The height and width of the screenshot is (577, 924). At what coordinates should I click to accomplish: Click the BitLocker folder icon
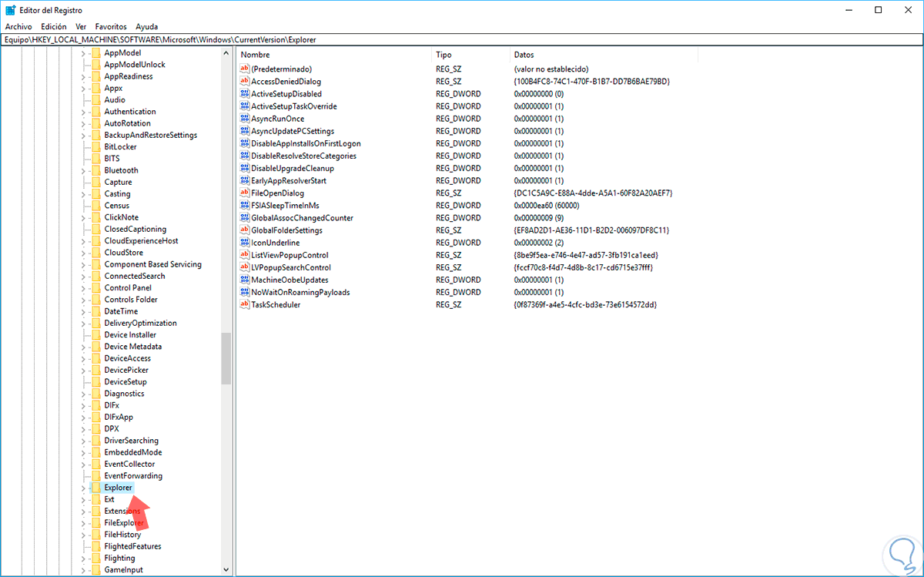95,146
